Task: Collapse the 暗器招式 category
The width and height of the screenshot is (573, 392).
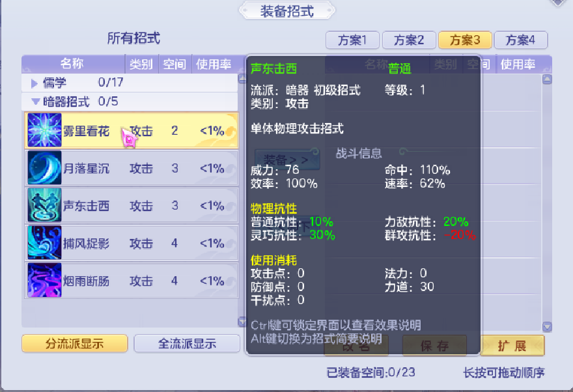Action: [35, 101]
